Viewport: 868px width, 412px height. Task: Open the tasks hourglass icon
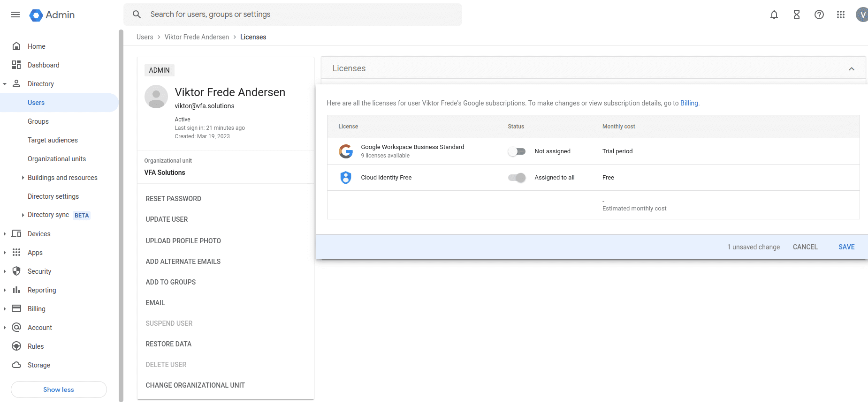pos(796,15)
